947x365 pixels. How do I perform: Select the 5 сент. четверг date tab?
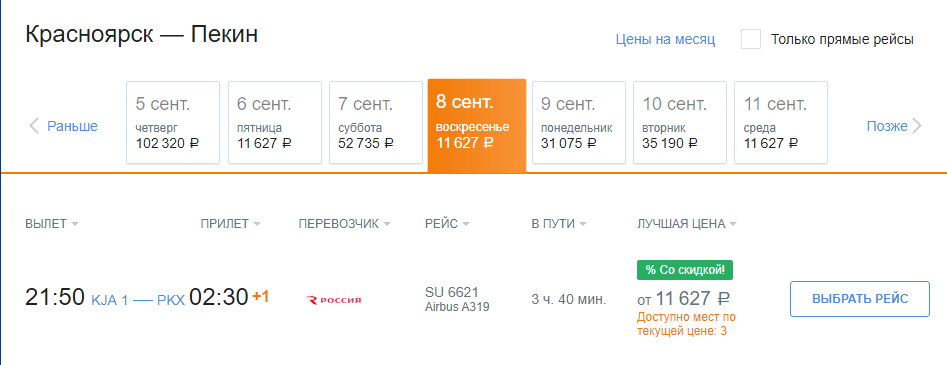click(x=173, y=123)
